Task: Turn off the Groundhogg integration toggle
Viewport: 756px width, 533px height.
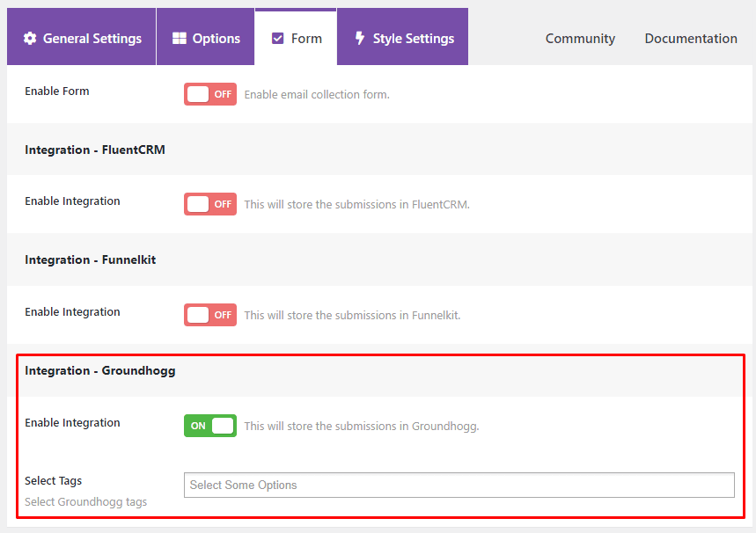Action: 210,426
